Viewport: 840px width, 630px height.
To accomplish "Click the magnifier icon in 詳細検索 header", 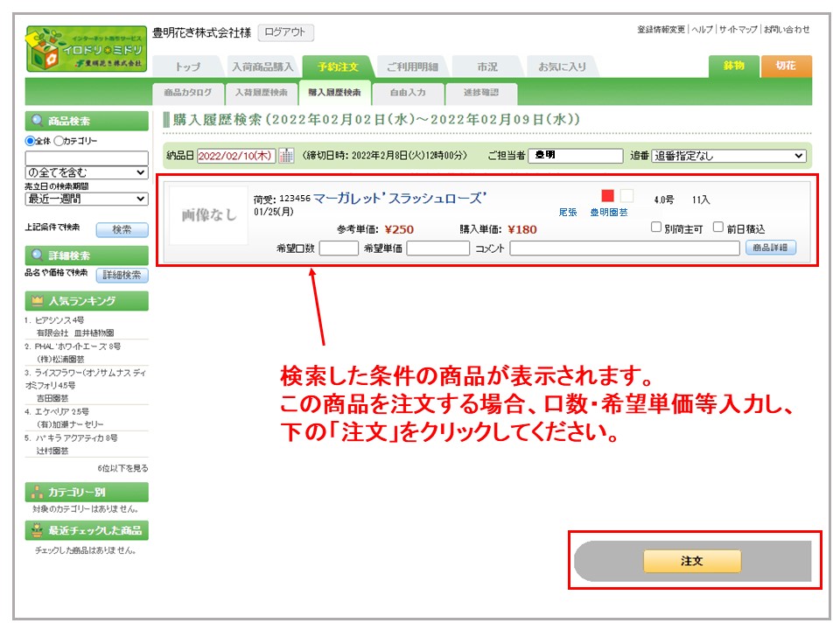I will pos(38,256).
